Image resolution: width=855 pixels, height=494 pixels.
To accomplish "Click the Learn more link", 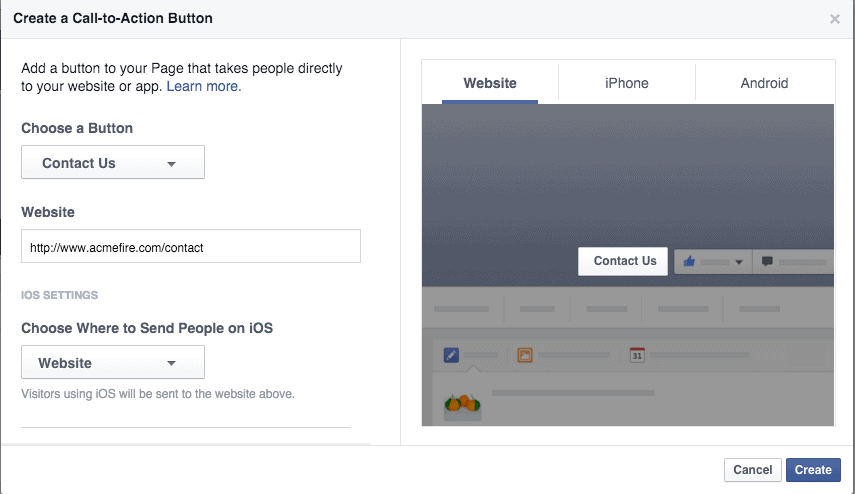I will (x=204, y=87).
